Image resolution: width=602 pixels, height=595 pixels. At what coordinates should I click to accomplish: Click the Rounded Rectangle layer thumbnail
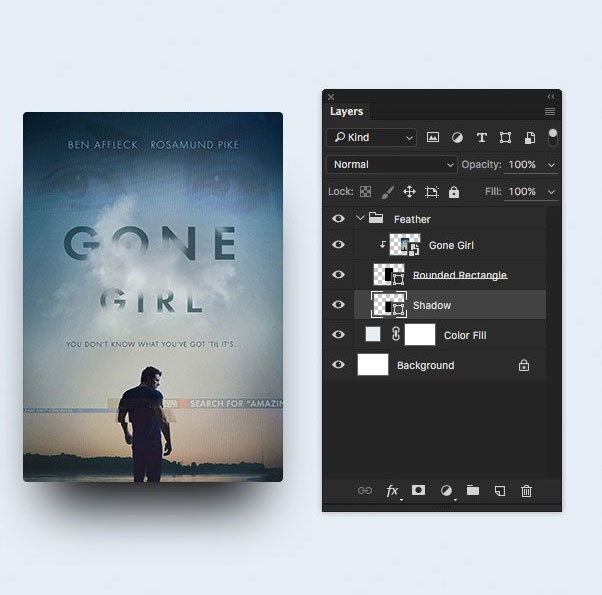(389, 274)
